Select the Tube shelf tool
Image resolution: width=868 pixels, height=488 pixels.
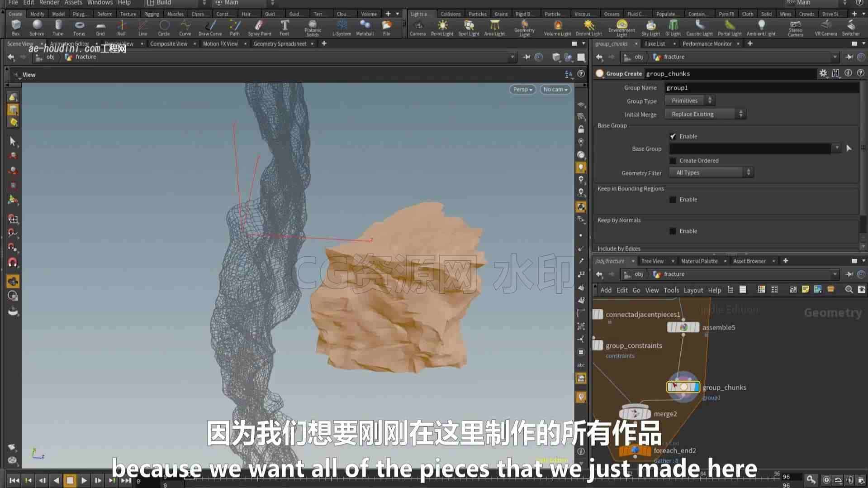pos(58,28)
